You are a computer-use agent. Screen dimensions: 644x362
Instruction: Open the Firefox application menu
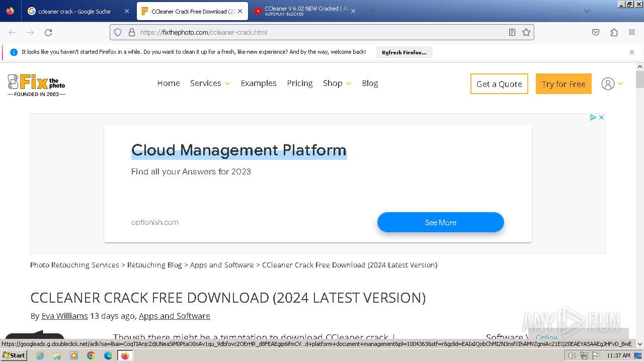[632, 32]
